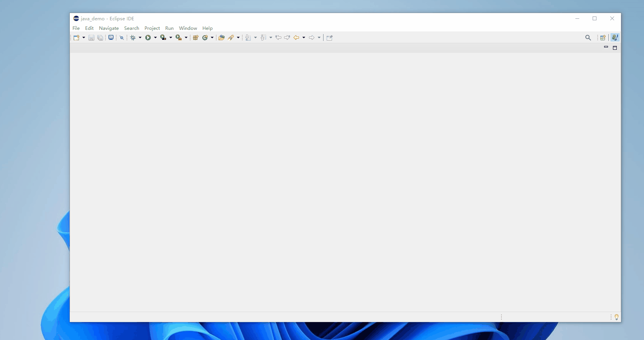Click the New Java Class icon
644x340 pixels.
tap(205, 38)
